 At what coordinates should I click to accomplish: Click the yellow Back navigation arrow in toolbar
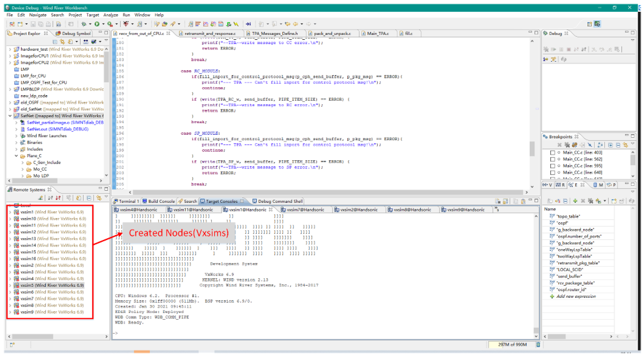pyautogui.click(x=296, y=24)
